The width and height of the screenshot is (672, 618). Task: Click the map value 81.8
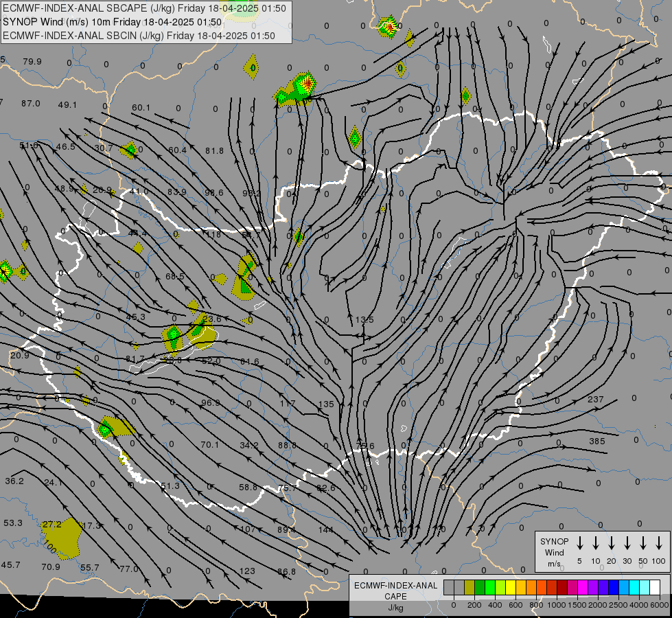coord(214,151)
